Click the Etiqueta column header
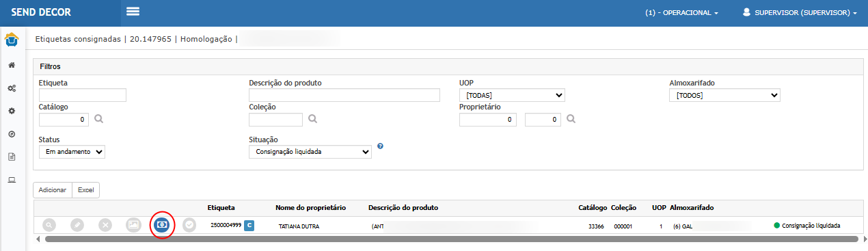Viewport: 868px width, 251px height. coord(221,207)
